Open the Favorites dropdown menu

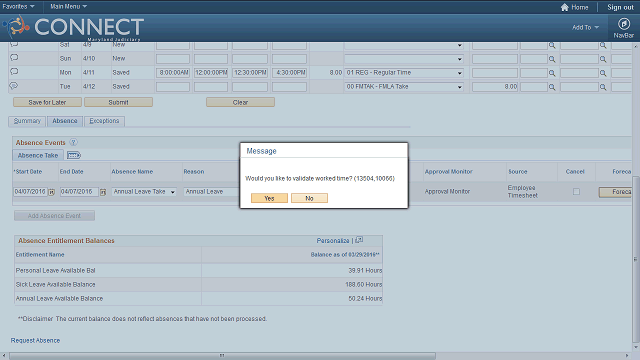[x=18, y=7]
